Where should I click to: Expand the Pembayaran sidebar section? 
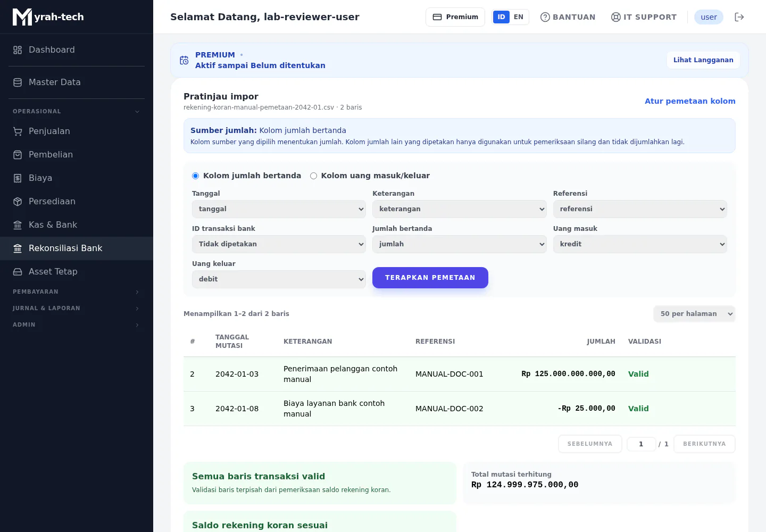coord(77,292)
